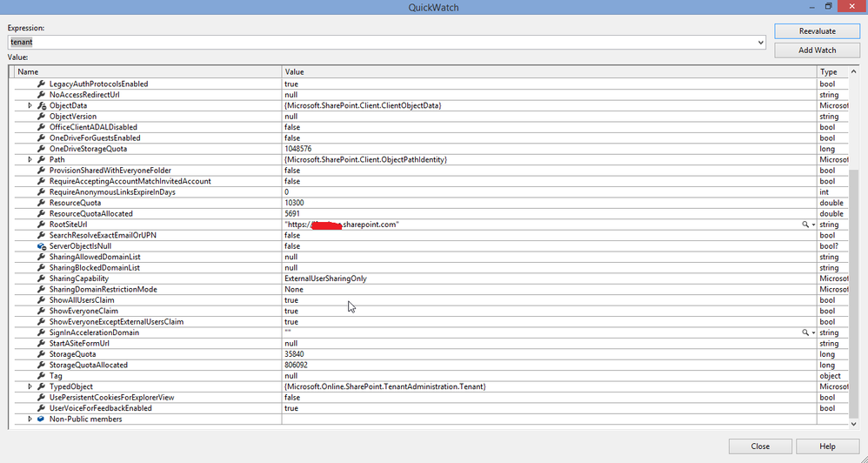The image size is (868, 463).
Task: Click the blue cube icon of Non-Public members
Action: point(41,419)
